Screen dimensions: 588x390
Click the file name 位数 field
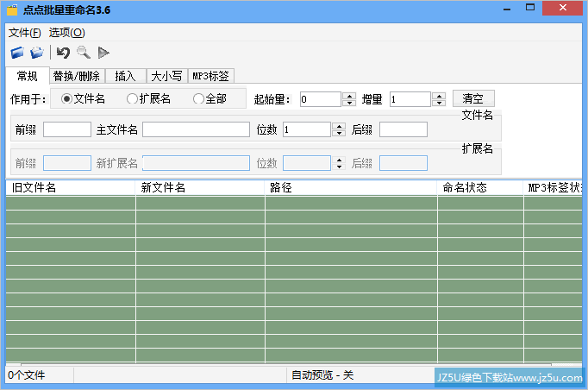click(307, 129)
